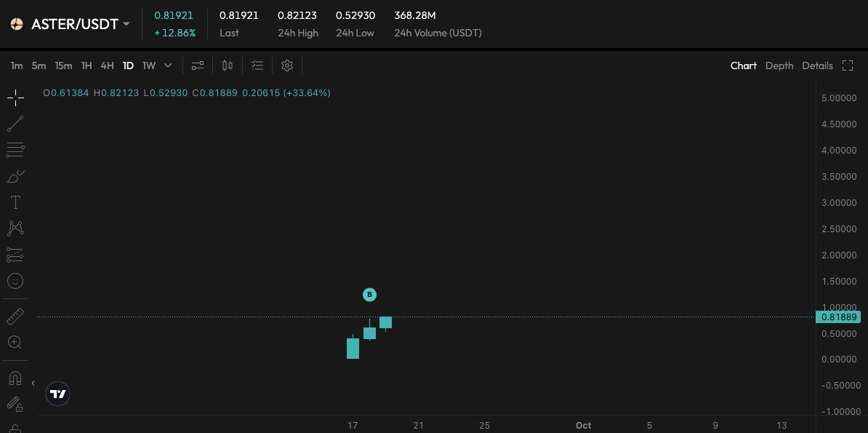Toggle magnet mode for drawings
The image size is (868, 433).
(15, 378)
